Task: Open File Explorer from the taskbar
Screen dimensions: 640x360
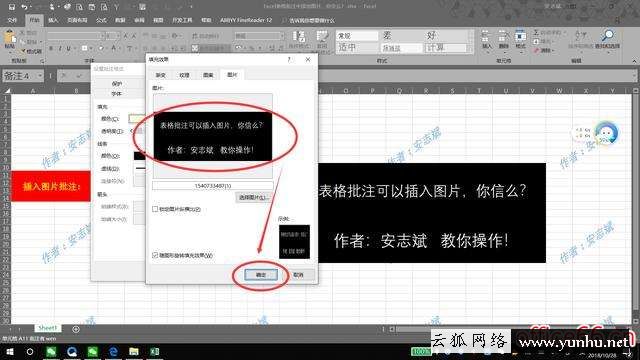Action: [x=134, y=351]
